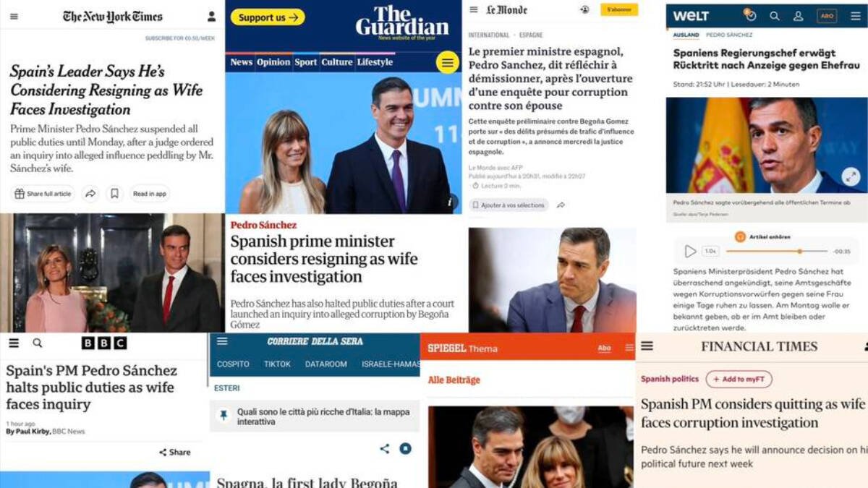Click the Guardian yellow menu button
Viewport: 868px width, 488px height.
coord(448,62)
